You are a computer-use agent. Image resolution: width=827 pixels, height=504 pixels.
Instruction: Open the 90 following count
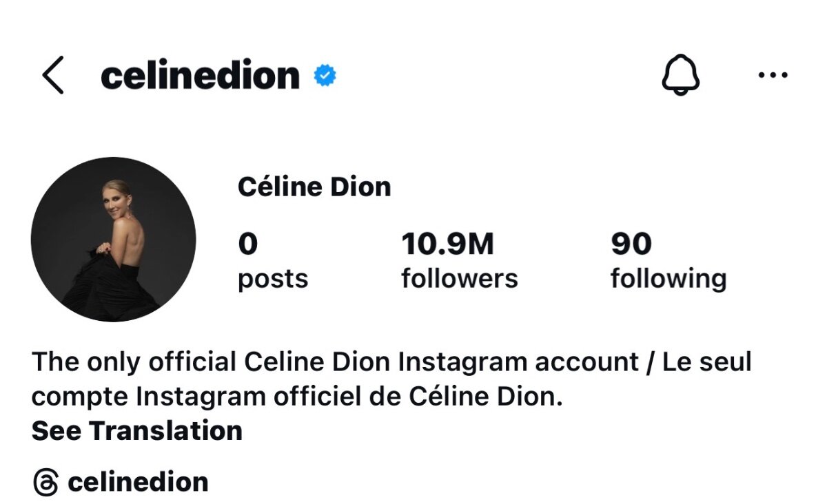click(x=631, y=244)
